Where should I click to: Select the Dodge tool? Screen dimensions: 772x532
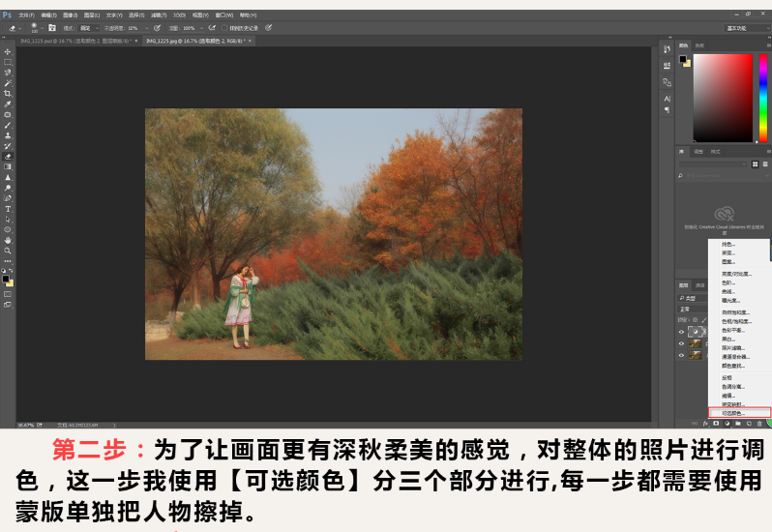8,188
